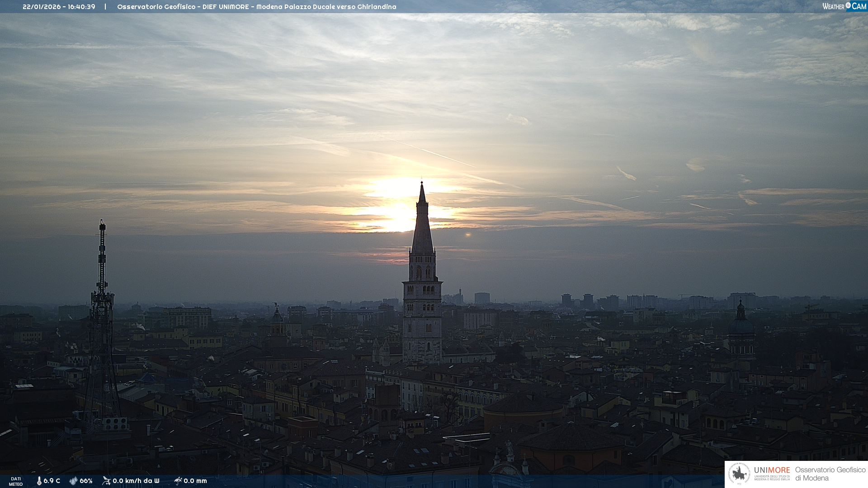Click the wind anemometer icon

(x=106, y=481)
